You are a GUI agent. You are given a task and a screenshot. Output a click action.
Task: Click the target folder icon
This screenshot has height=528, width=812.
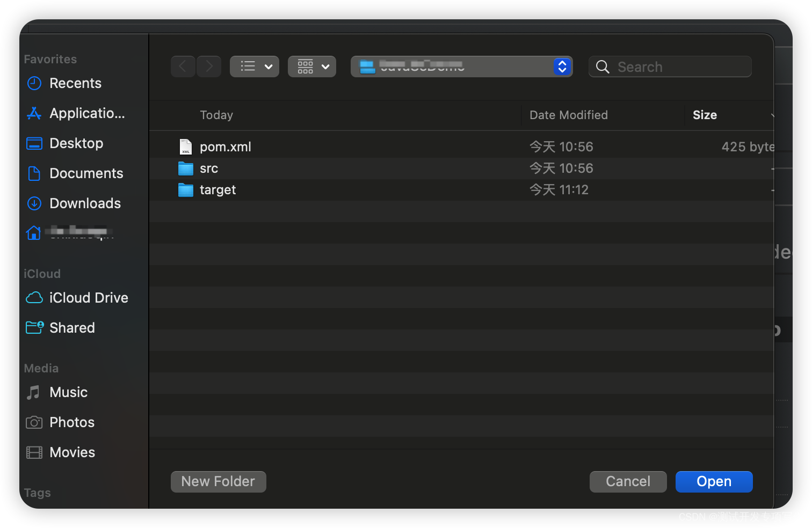click(186, 190)
